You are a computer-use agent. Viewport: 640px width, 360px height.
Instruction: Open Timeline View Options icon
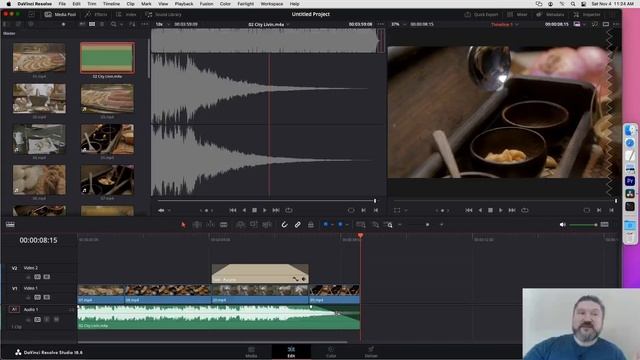click(10, 224)
